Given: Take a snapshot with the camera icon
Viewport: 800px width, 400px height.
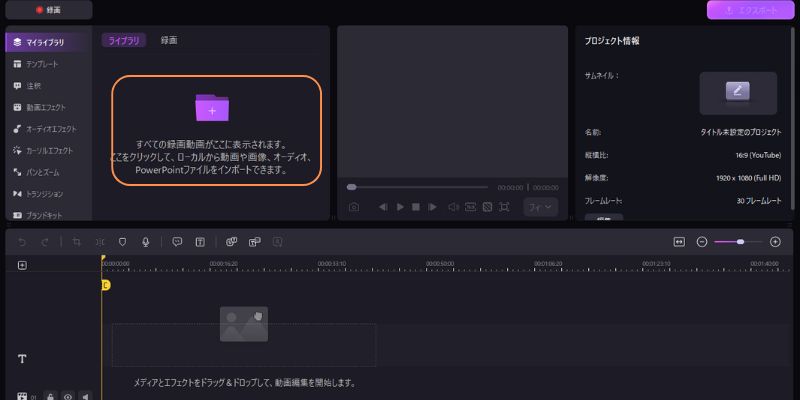Looking at the screenshot, I should pyautogui.click(x=354, y=207).
